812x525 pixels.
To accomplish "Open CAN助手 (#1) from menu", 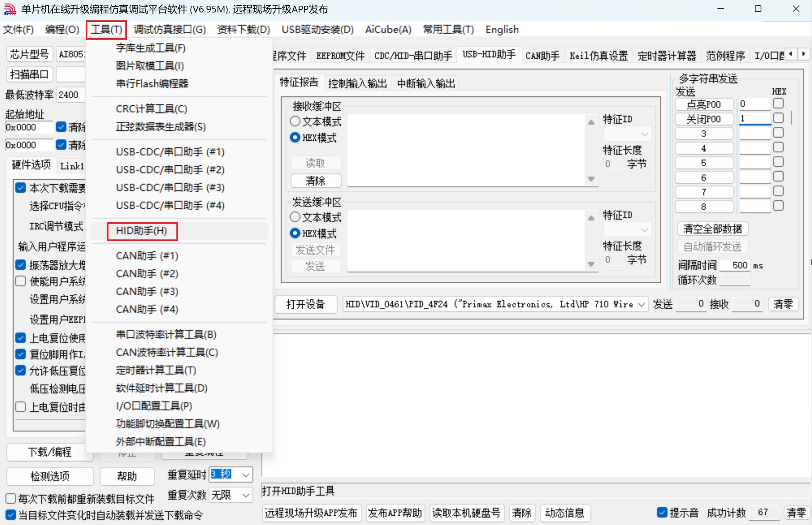I will coord(147,256).
